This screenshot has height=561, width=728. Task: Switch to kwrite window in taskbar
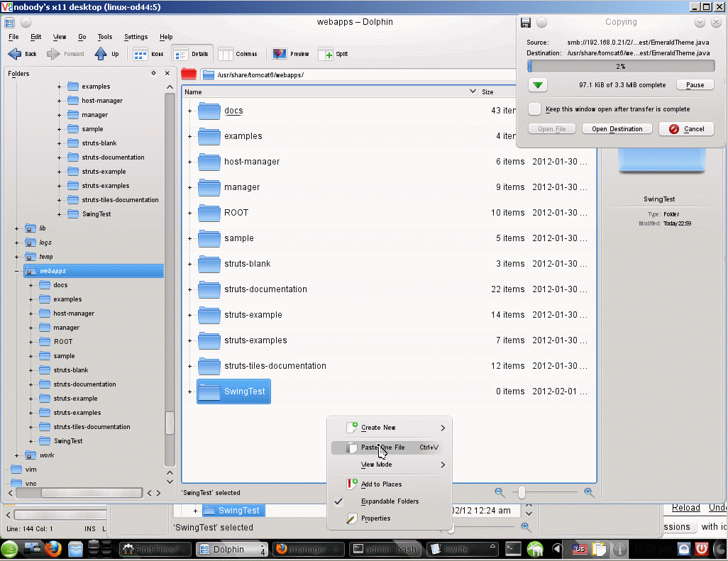click(461, 550)
